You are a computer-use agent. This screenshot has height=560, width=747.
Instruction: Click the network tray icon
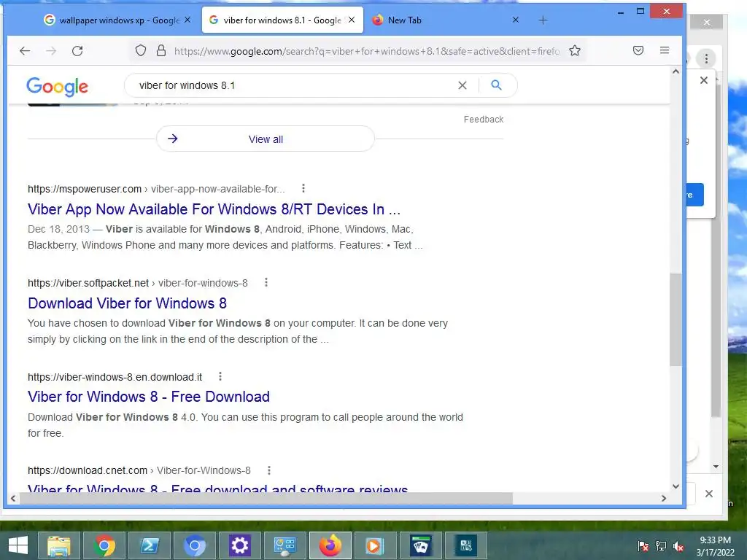point(661,546)
